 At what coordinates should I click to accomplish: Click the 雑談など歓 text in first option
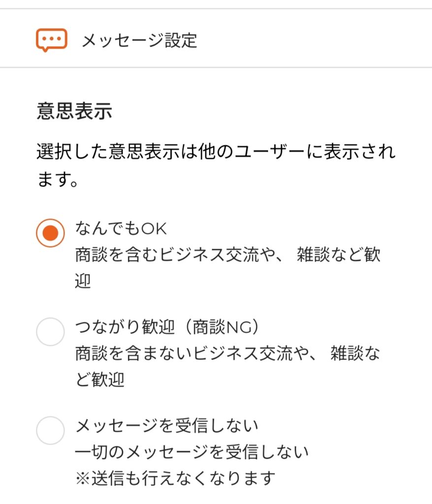338,255
